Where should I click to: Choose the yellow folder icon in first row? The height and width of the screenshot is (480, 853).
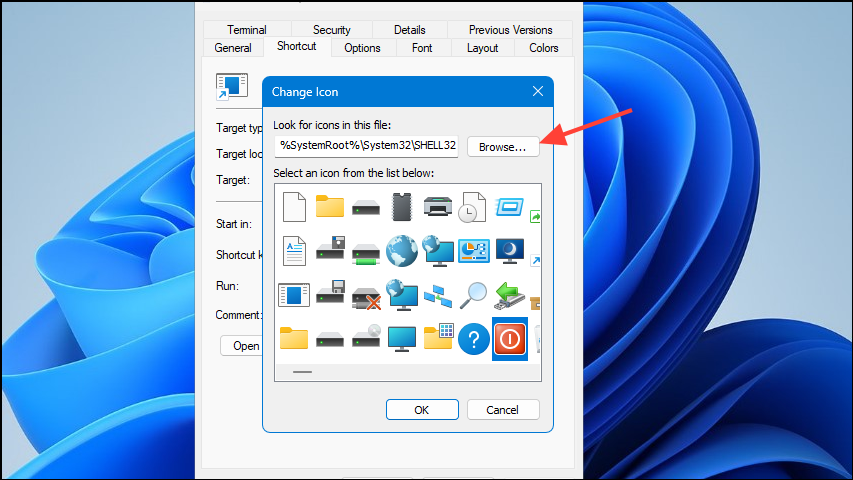[x=330, y=206]
